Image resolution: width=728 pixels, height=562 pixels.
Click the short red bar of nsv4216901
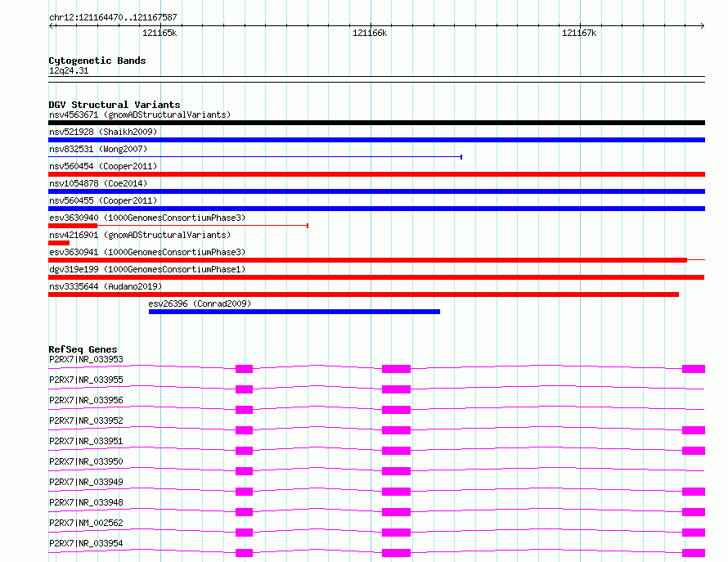pyautogui.click(x=59, y=243)
